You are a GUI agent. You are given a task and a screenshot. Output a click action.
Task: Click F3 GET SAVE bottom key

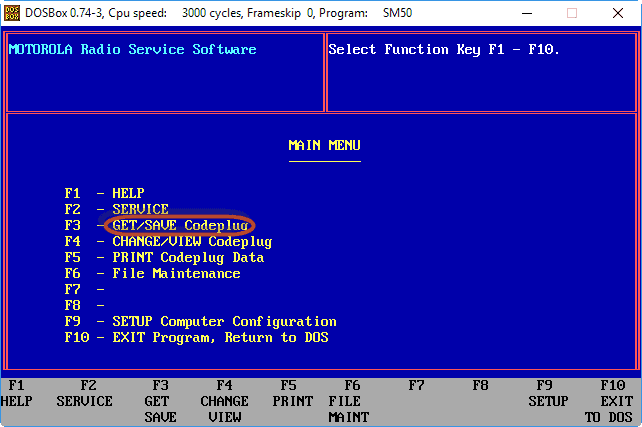tap(160, 400)
